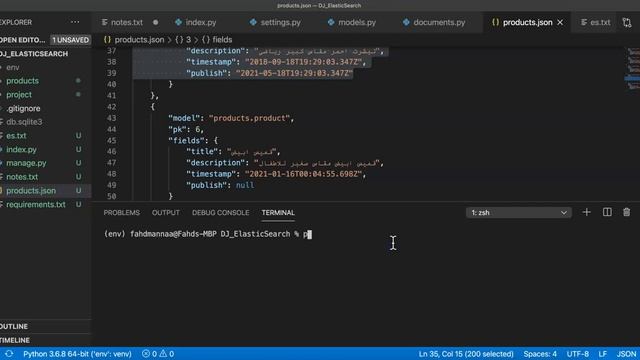Open the PROBLEMS panel tab
The width and height of the screenshot is (640, 360).
pyautogui.click(x=121, y=213)
